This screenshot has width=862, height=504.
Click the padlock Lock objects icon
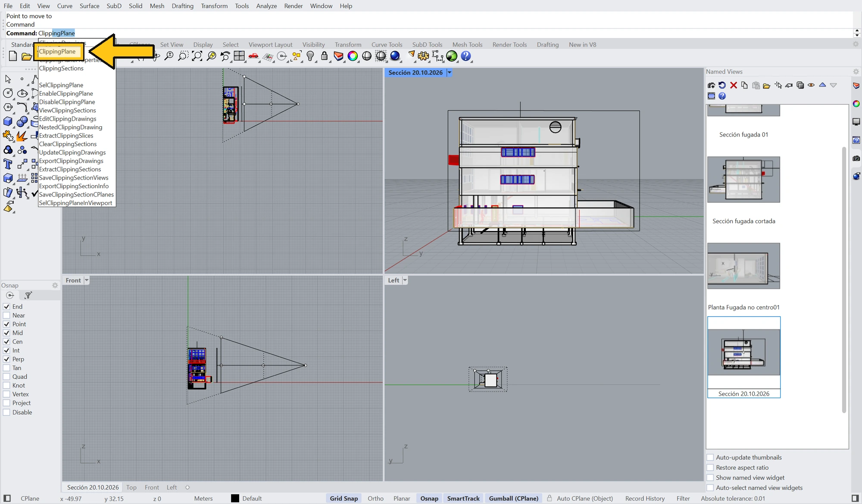(x=324, y=56)
